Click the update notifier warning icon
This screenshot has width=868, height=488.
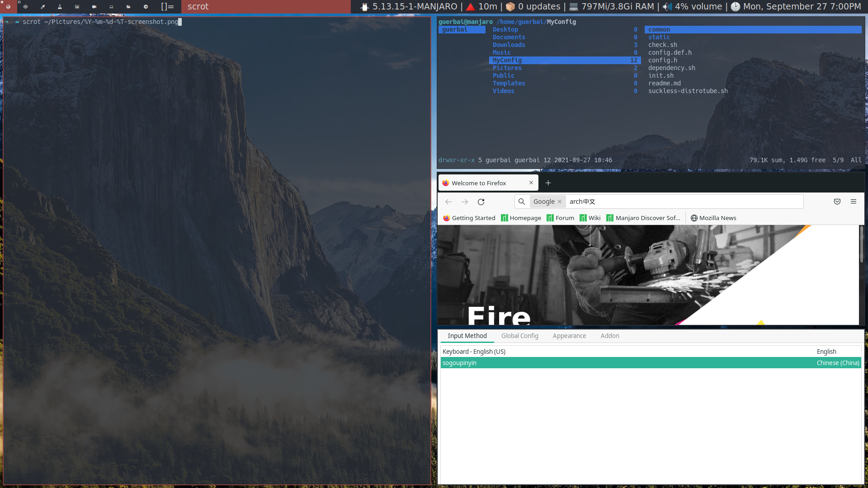(472, 7)
